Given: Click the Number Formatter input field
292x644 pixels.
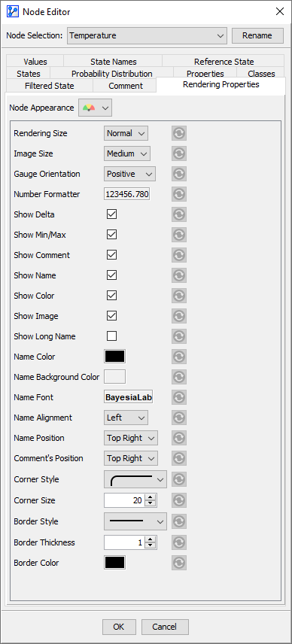Looking at the screenshot, I should [x=127, y=194].
